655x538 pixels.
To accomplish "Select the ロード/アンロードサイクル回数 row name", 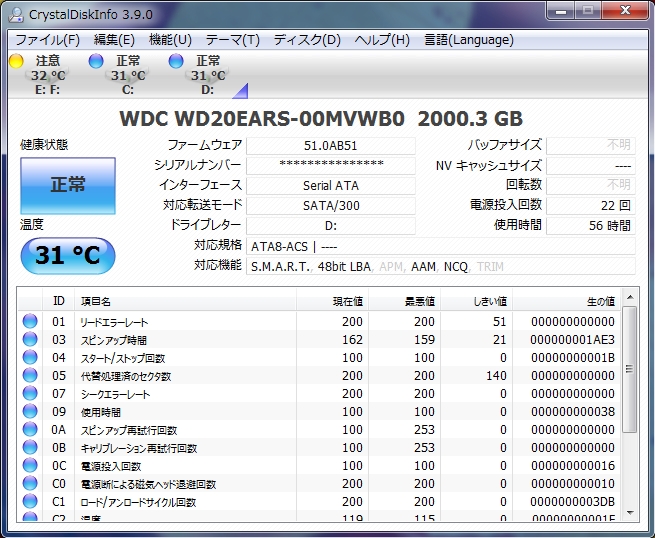I will (138, 502).
